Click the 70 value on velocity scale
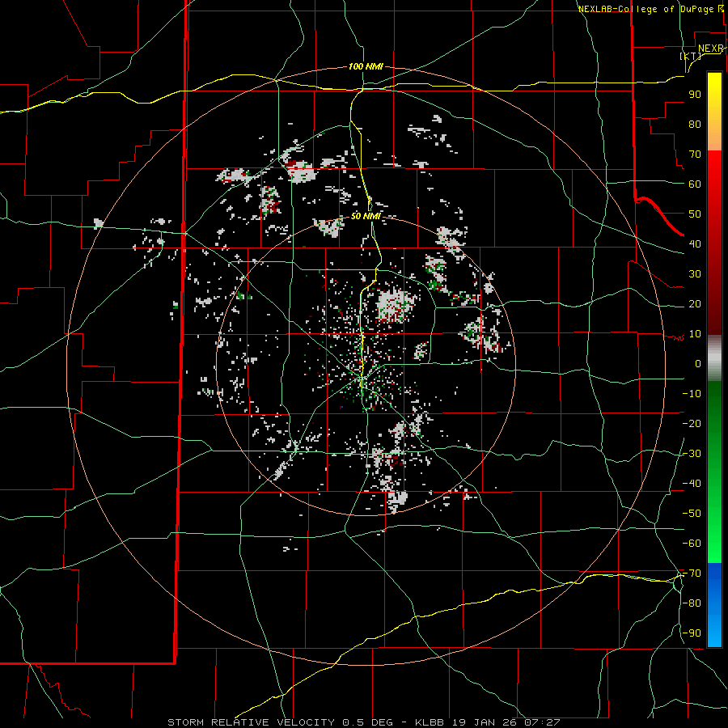The height and width of the screenshot is (728, 728). [695, 154]
